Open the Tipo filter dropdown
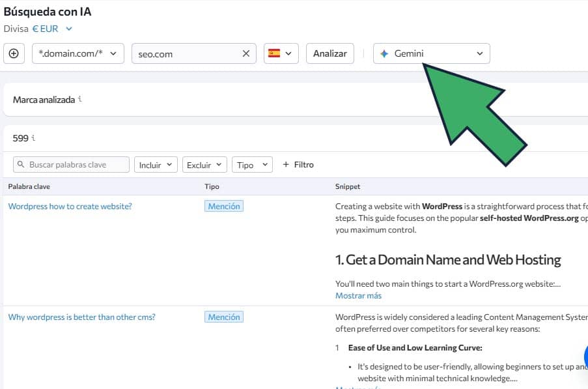Screen dimensions: 588x389 pyautogui.click(x=251, y=164)
